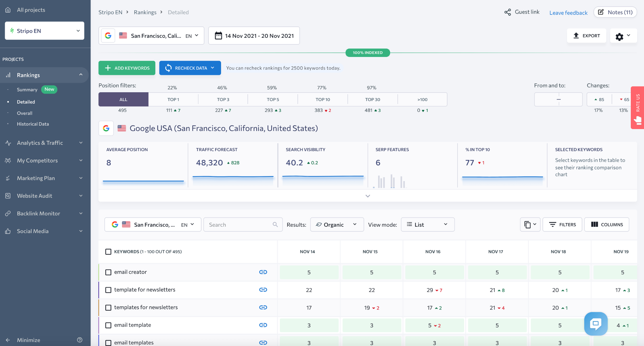Click the Add Keywords button
Viewport: 644px width, 346px height.
tap(127, 68)
